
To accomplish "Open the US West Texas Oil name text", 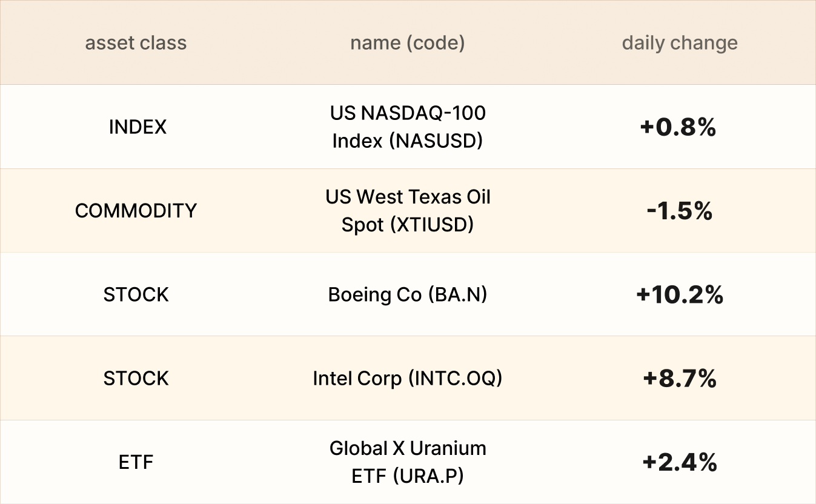I will (x=408, y=197).
